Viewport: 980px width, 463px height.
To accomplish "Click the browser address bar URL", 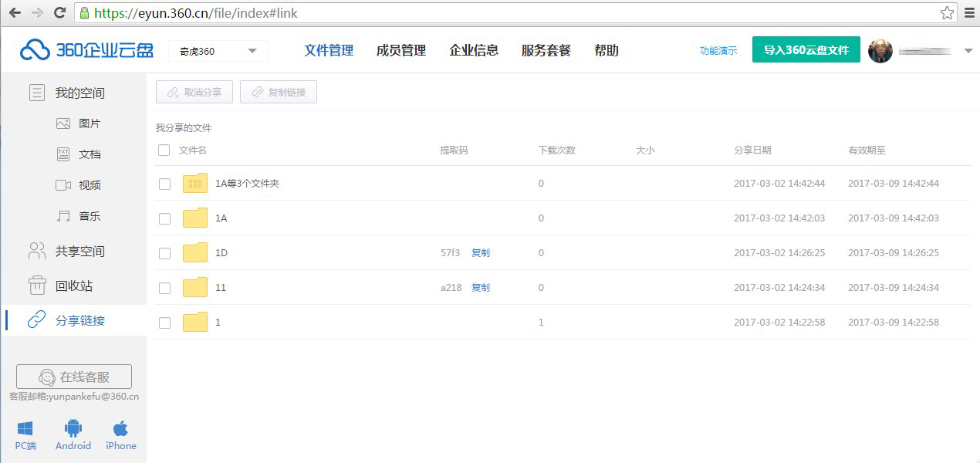I will [195, 13].
